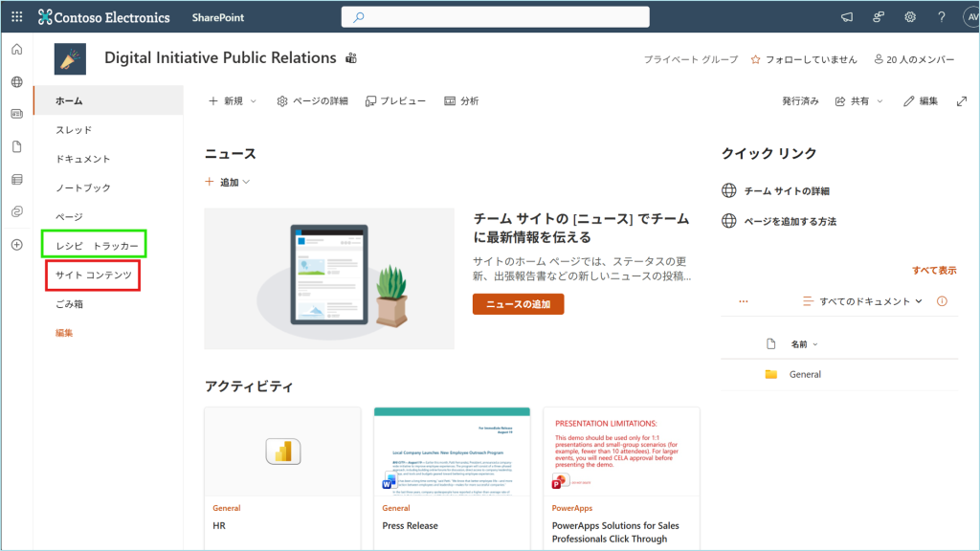The height and width of the screenshot is (551, 980).
Task: Click the SharePoint search box
Action: [x=495, y=17]
